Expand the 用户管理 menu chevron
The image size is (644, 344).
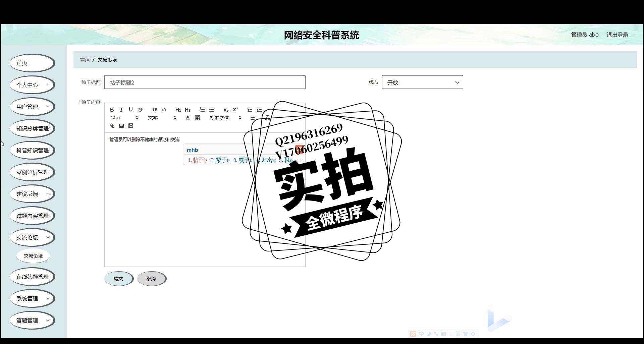click(48, 107)
